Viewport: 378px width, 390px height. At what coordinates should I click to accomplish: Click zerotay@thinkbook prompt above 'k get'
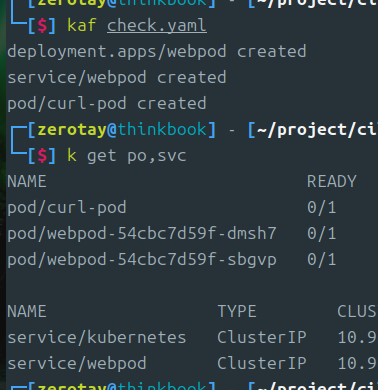[x=122, y=130]
